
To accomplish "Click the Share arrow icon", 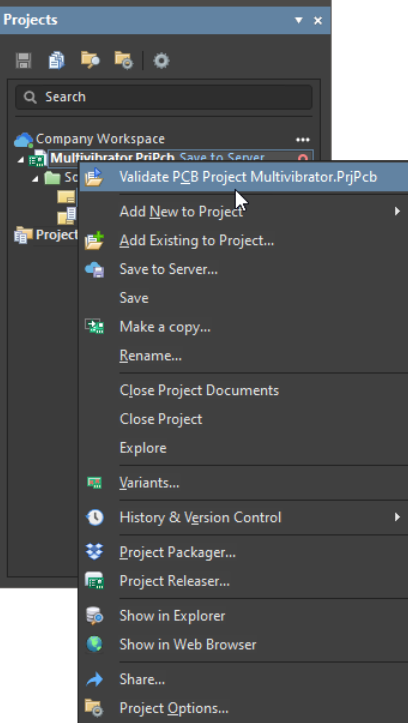I will pyautogui.click(x=95, y=679).
